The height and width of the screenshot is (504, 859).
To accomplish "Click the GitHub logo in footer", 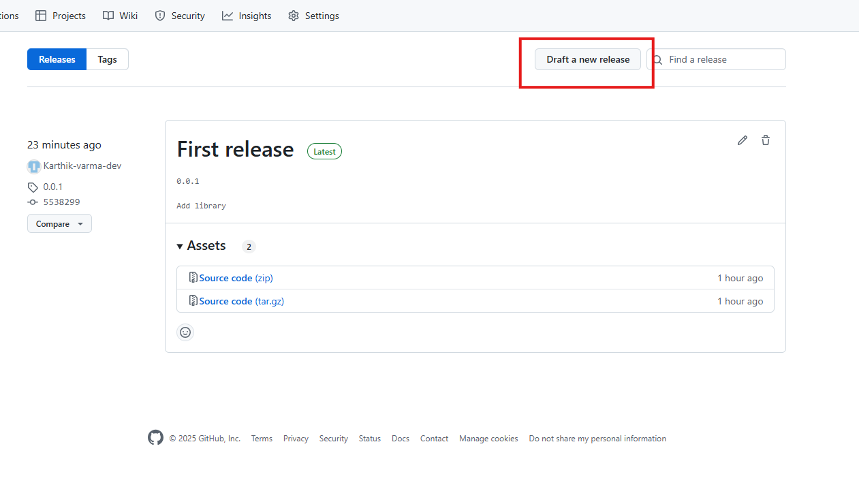I will [x=155, y=438].
